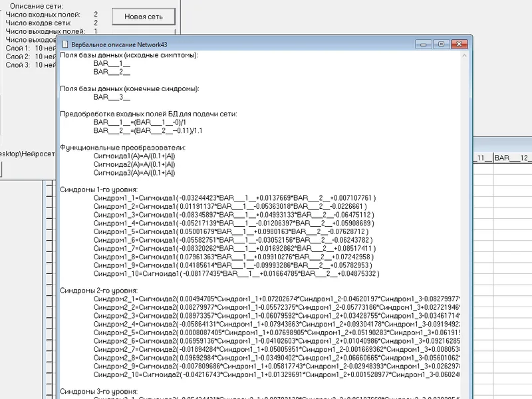The image size is (532, 399).
Task: Click the Синдром2_4 formula line
Action: click(277, 324)
